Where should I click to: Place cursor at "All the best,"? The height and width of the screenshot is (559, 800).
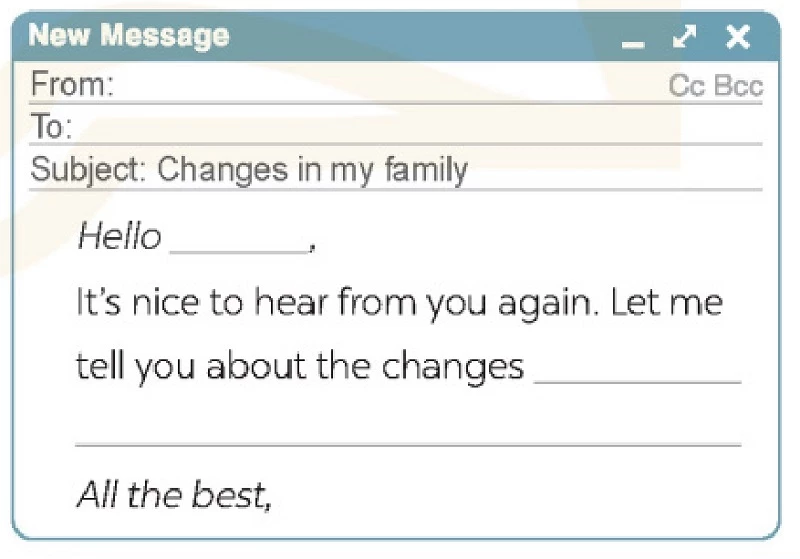click(x=174, y=495)
